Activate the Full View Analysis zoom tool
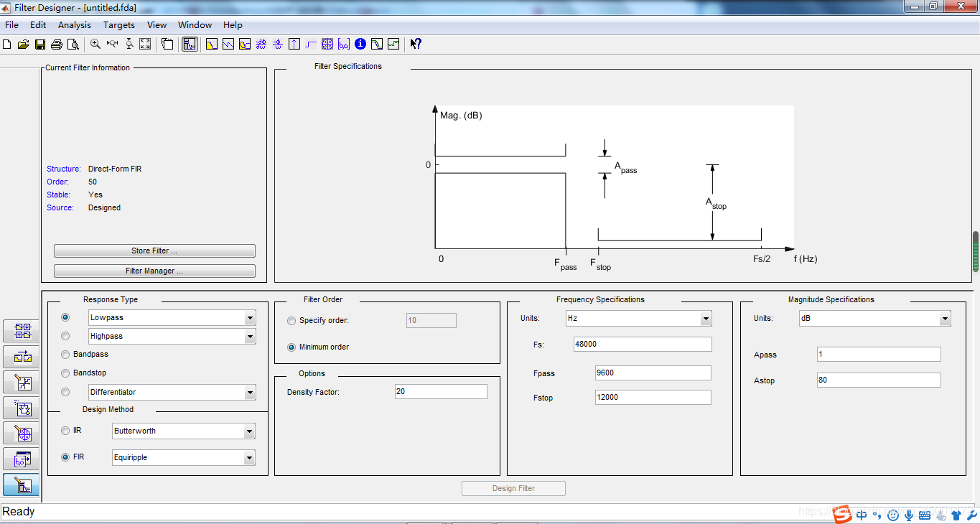980x524 pixels. [145, 44]
